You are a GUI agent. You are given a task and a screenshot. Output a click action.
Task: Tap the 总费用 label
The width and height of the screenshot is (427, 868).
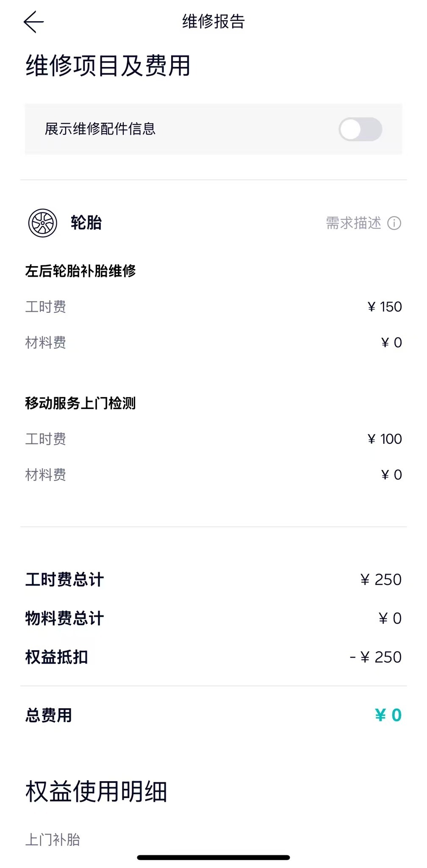(49, 715)
